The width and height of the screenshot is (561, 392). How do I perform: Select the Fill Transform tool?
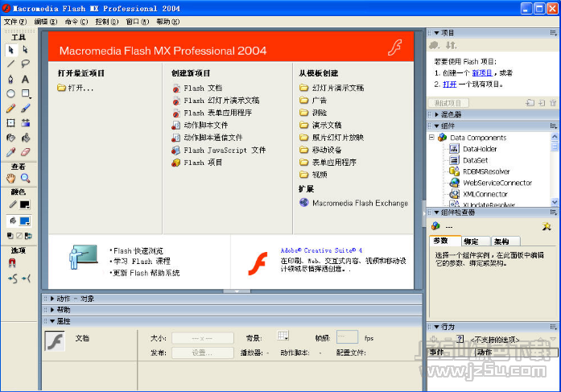[x=25, y=123]
